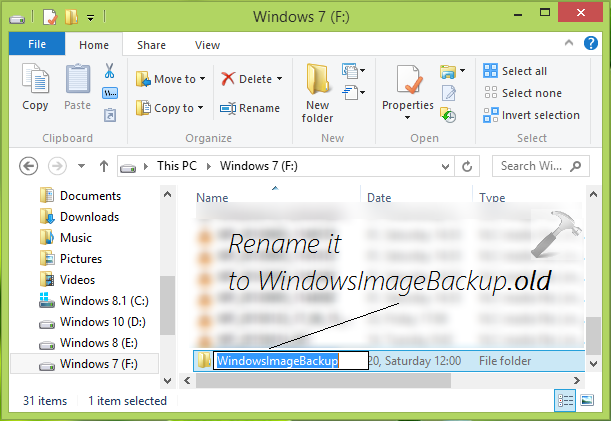Click This PC in the address bar
The width and height of the screenshot is (611, 421).
point(177,166)
